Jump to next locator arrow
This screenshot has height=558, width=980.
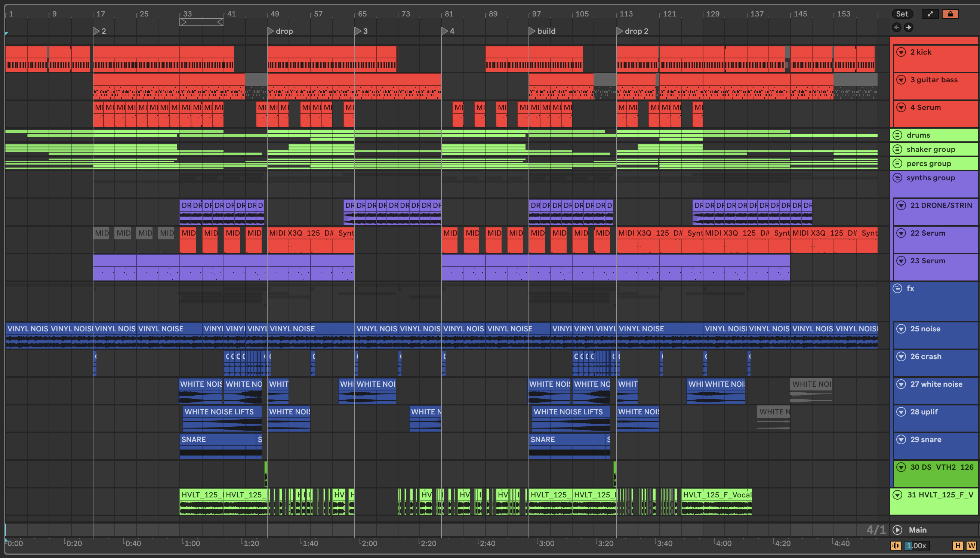908,27
